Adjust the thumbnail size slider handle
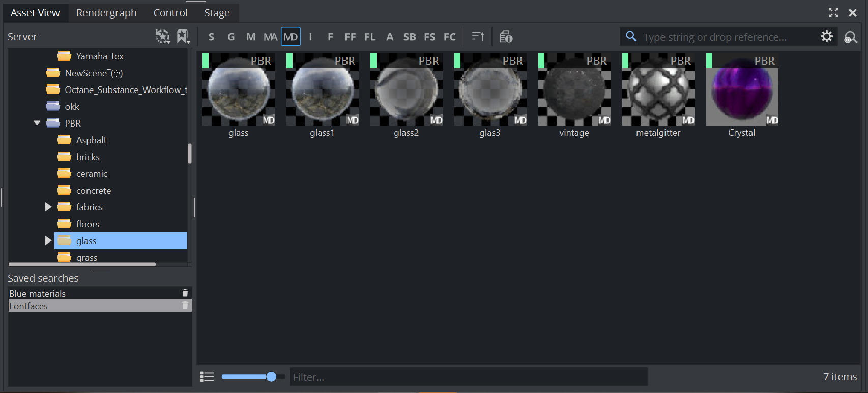 (271, 377)
